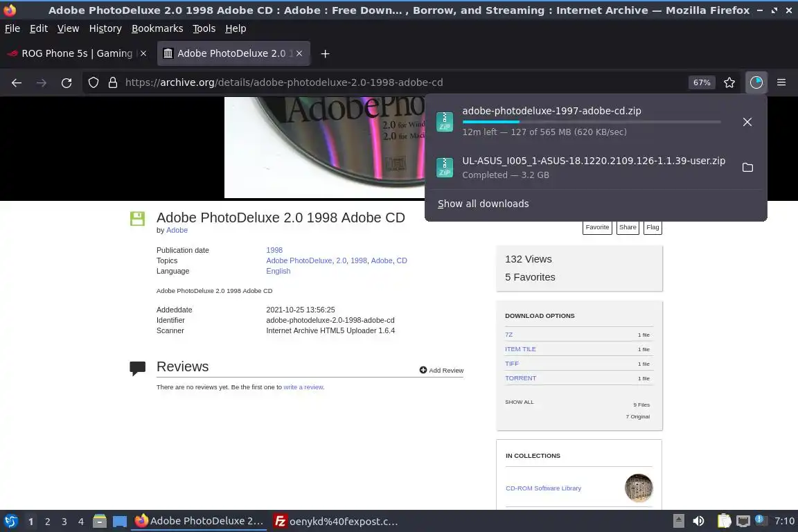Screen dimensions: 798x532
Task: Switch to workspace 3
Action: (64, 522)
